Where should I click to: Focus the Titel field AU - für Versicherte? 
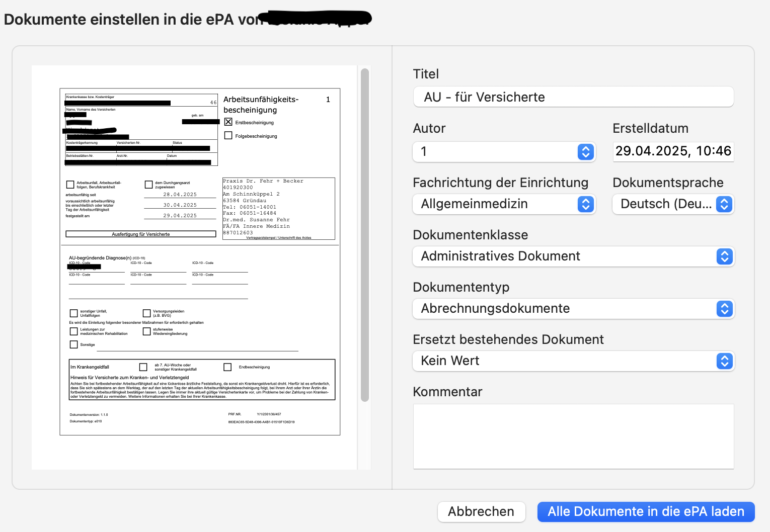(573, 97)
